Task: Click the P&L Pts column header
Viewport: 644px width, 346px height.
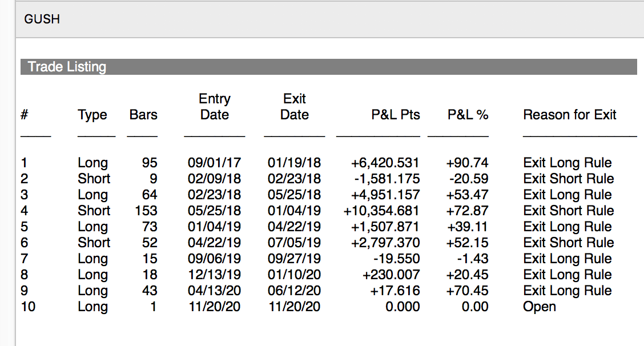Action: (395, 115)
